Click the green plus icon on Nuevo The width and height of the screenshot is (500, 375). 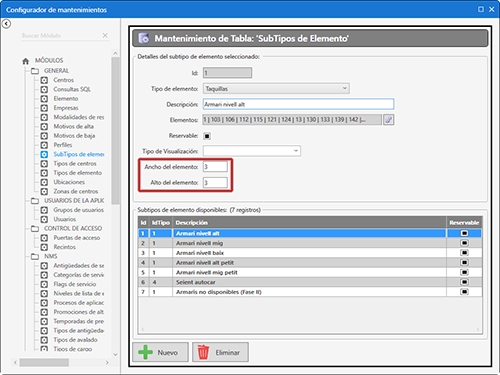click(145, 352)
